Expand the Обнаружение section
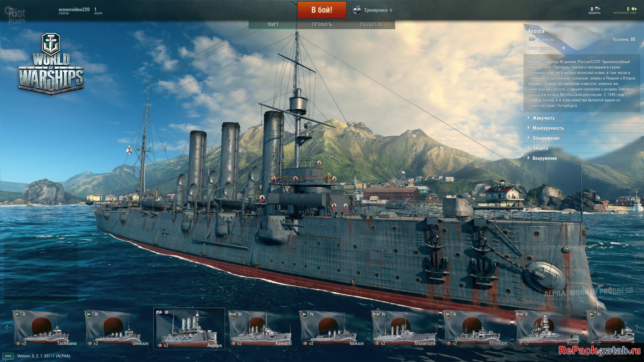The width and height of the screenshot is (644, 362). (582, 138)
